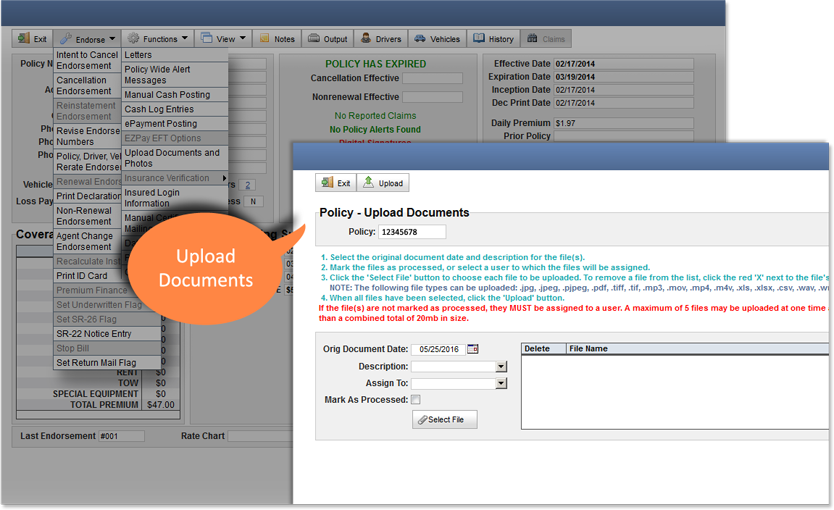This screenshot has height=510, width=834.
Task: Click the Prior Policy field
Action: coord(623,136)
